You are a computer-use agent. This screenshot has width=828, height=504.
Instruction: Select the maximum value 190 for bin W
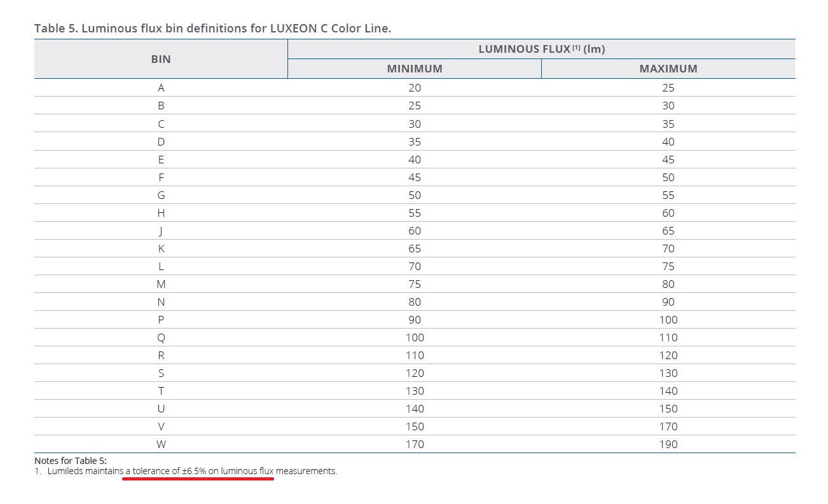[668, 444]
